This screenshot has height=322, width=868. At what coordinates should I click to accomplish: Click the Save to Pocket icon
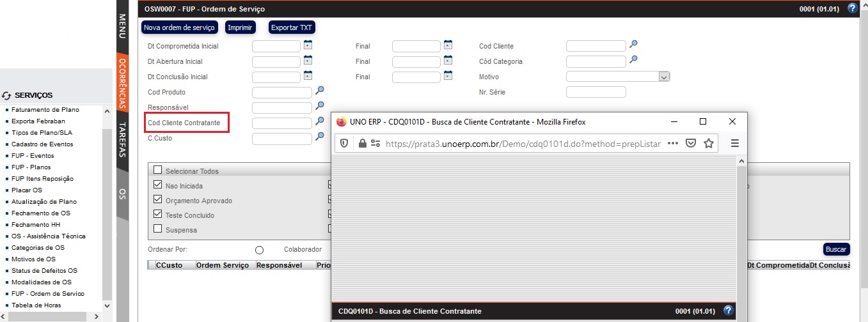(691, 143)
